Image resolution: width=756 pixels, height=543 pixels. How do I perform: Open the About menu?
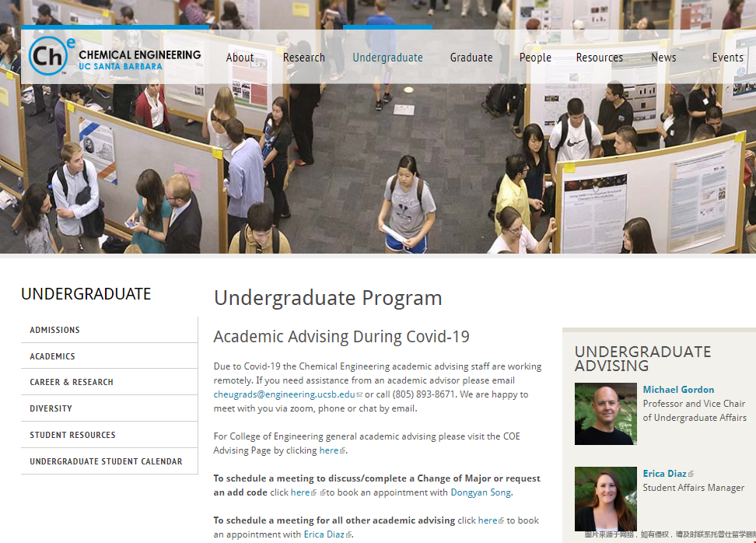coord(240,58)
